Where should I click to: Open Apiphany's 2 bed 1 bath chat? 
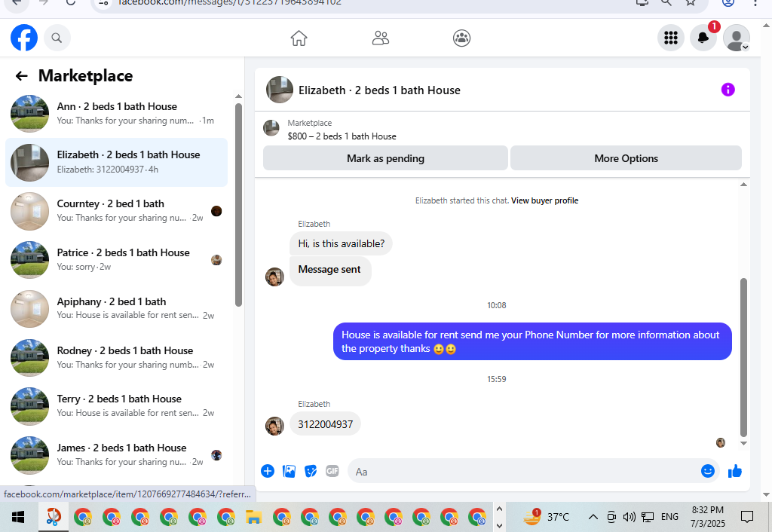117,308
